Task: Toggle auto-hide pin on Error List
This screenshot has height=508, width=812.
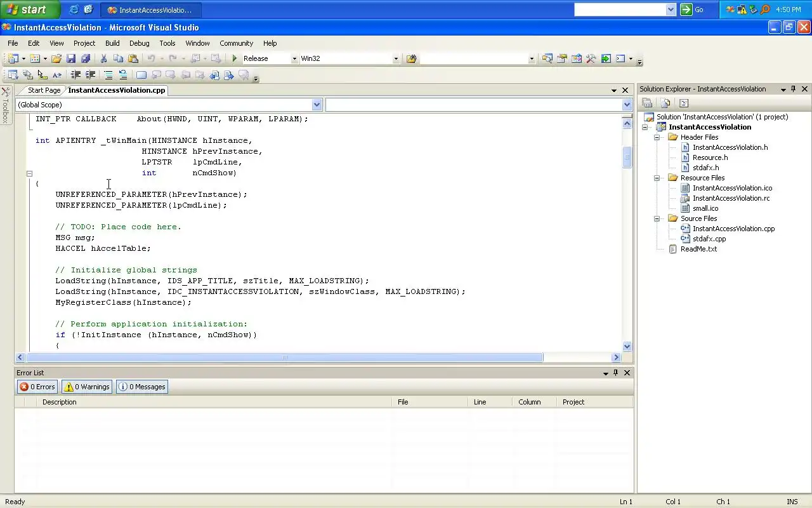Action: [615, 373]
